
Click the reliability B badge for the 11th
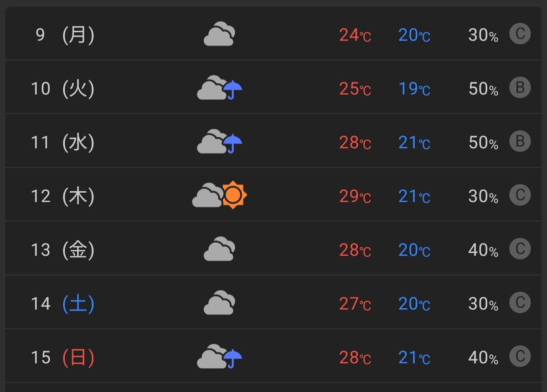point(520,141)
